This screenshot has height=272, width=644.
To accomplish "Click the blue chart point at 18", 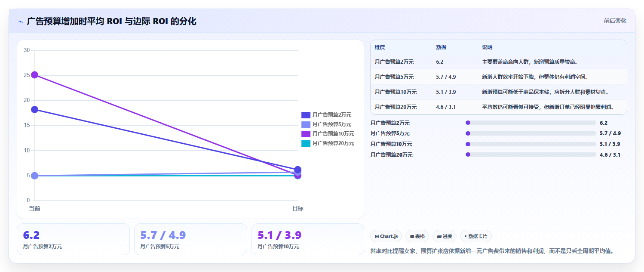I will point(35,110).
